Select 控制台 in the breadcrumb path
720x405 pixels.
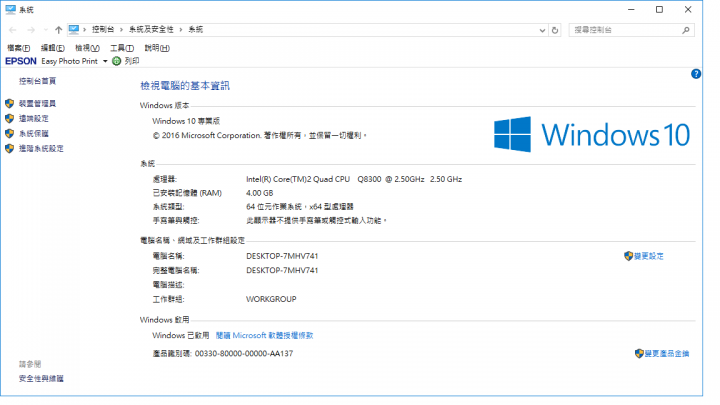tap(103, 29)
